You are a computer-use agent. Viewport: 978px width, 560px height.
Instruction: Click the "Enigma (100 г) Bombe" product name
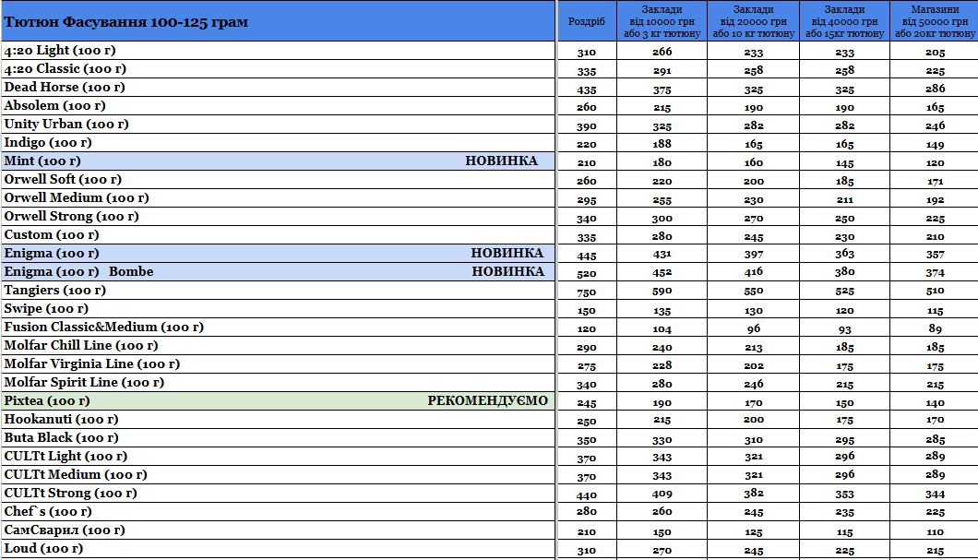point(79,272)
